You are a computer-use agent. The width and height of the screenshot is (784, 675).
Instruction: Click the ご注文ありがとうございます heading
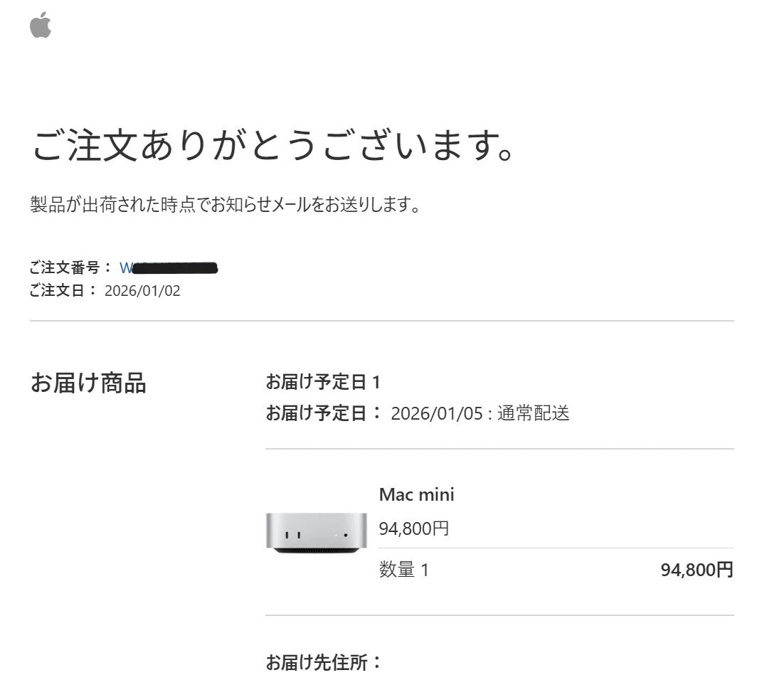click(273, 146)
